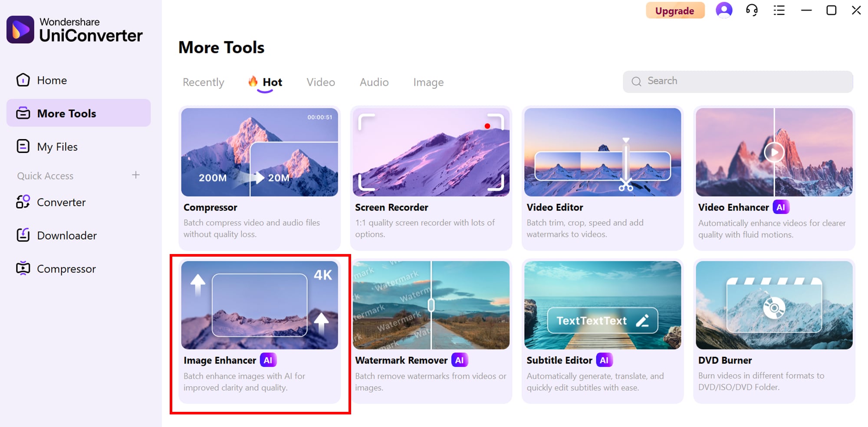Select More Tools in sidebar

79,113
